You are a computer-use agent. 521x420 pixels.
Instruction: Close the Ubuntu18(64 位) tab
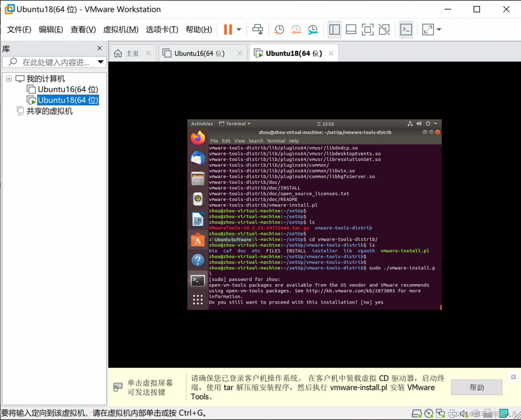coord(331,53)
